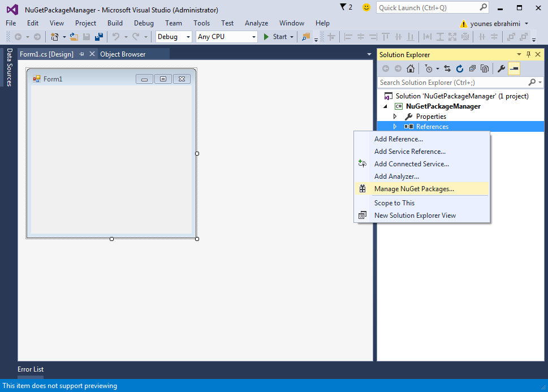Click the Save All toolbar icon
Screen dimensions: 548x392
tap(99, 37)
